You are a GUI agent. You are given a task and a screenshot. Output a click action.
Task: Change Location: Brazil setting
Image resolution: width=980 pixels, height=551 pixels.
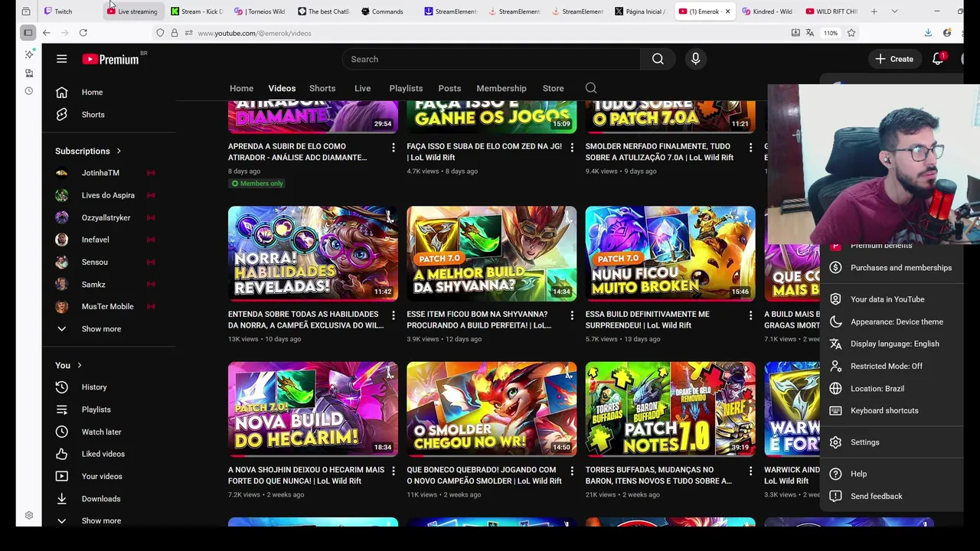tap(891, 388)
